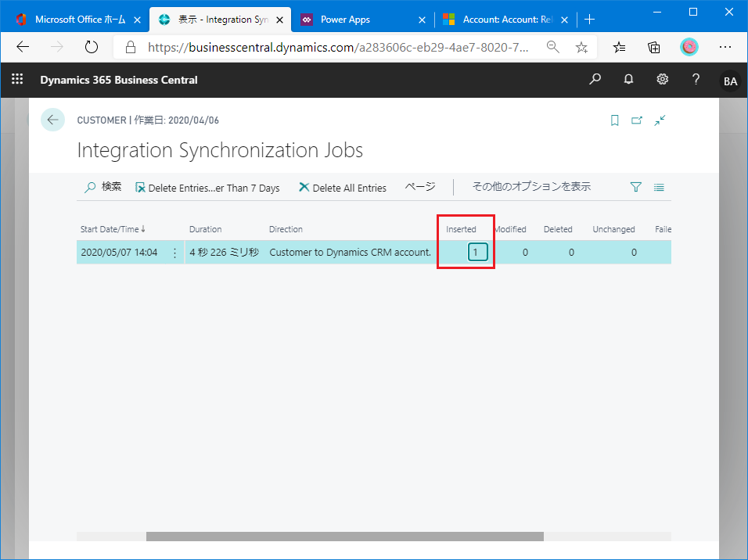Image resolution: width=748 pixels, height=560 pixels.
Task: Switch to the Microsoft Office ホーム tab
Action: (79, 20)
